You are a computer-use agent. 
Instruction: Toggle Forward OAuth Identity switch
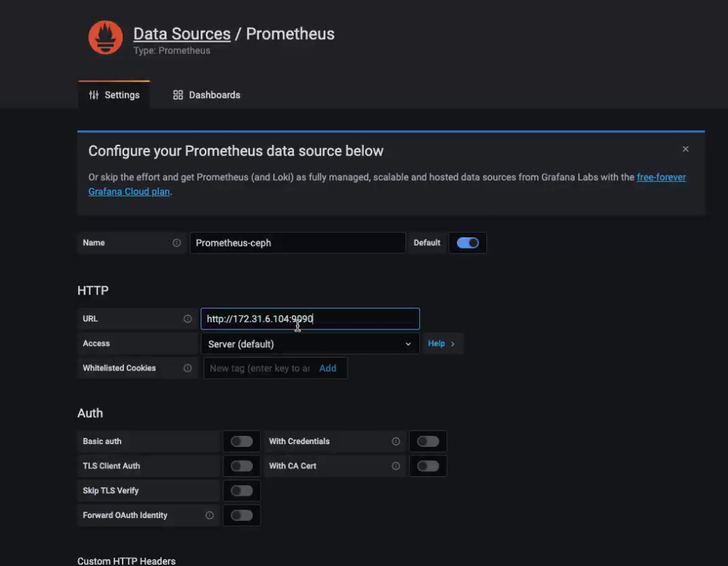click(242, 515)
